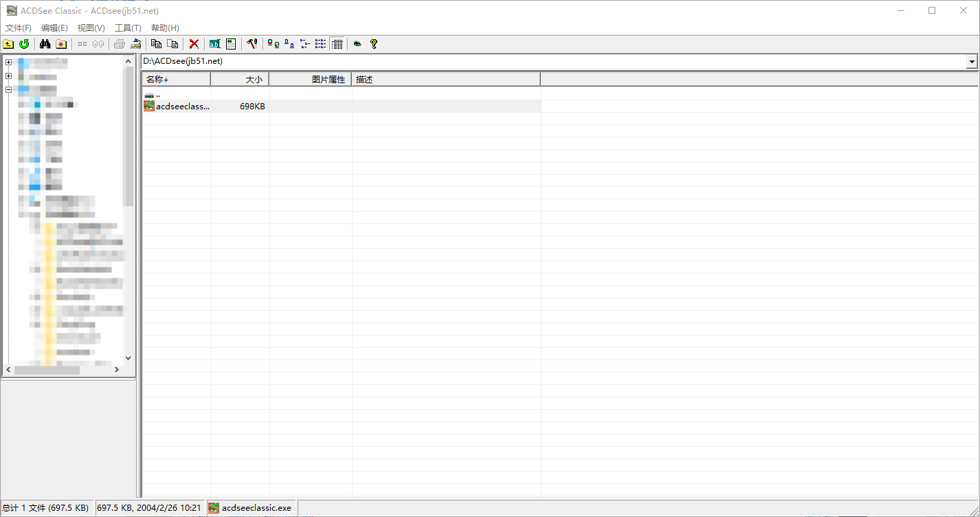Click the yellow question mark Help icon

point(374,44)
